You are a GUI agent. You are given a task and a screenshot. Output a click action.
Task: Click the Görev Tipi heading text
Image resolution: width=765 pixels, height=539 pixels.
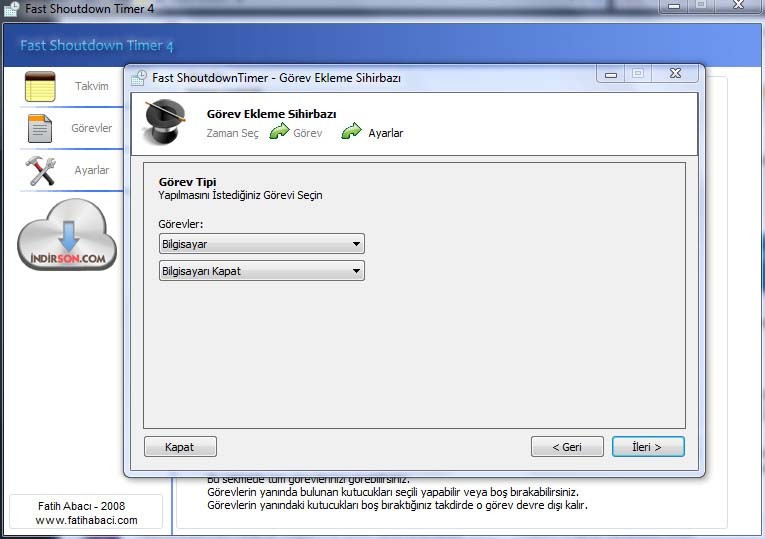tap(187, 182)
